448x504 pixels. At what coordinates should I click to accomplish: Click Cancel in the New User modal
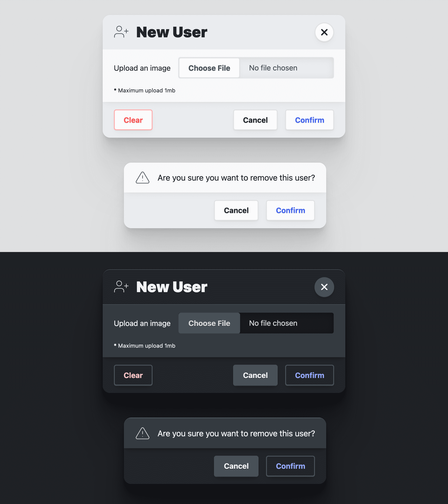coord(255,120)
